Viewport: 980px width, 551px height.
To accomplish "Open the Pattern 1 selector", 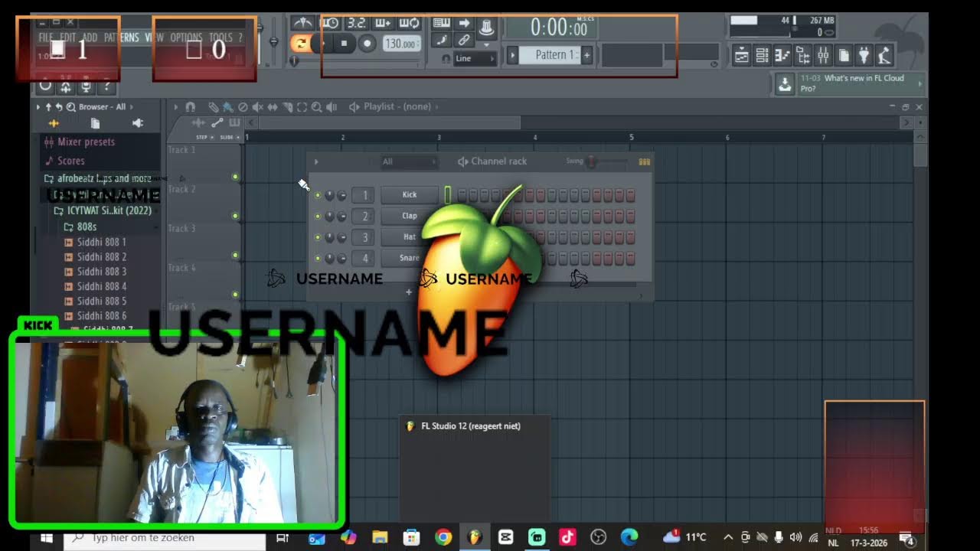I will (551, 54).
